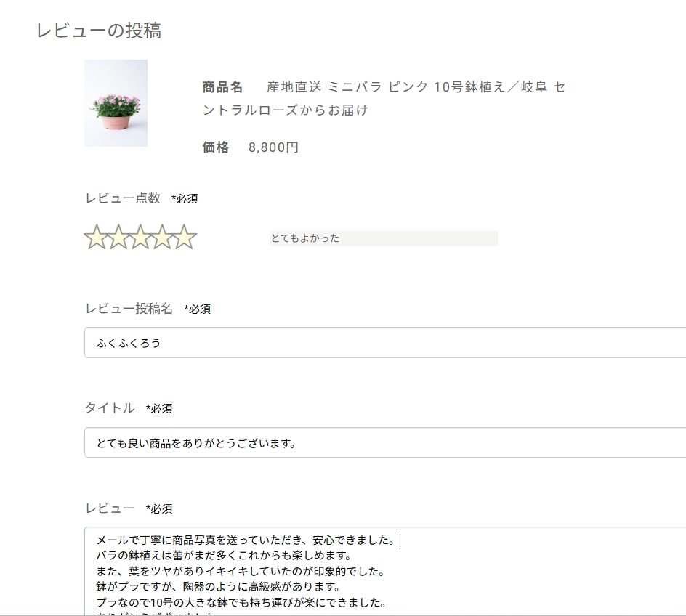Select the second star rating
Viewport: 686px width, 616px height.
point(118,237)
